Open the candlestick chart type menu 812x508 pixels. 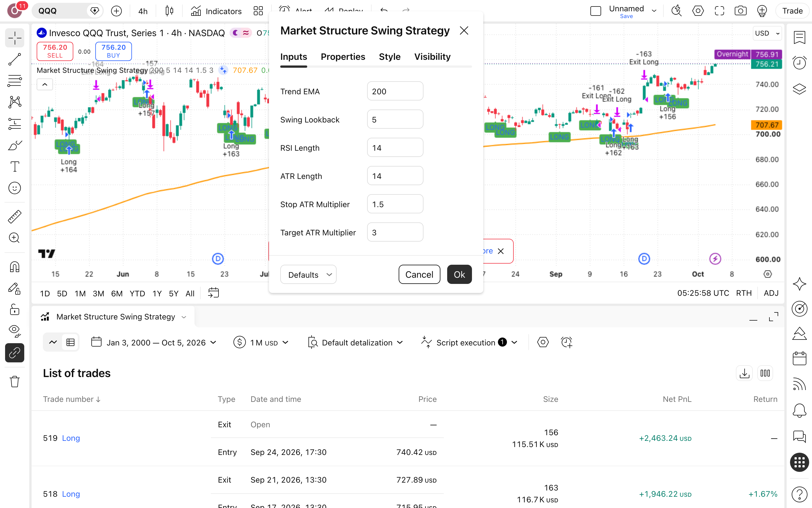(x=169, y=11)
